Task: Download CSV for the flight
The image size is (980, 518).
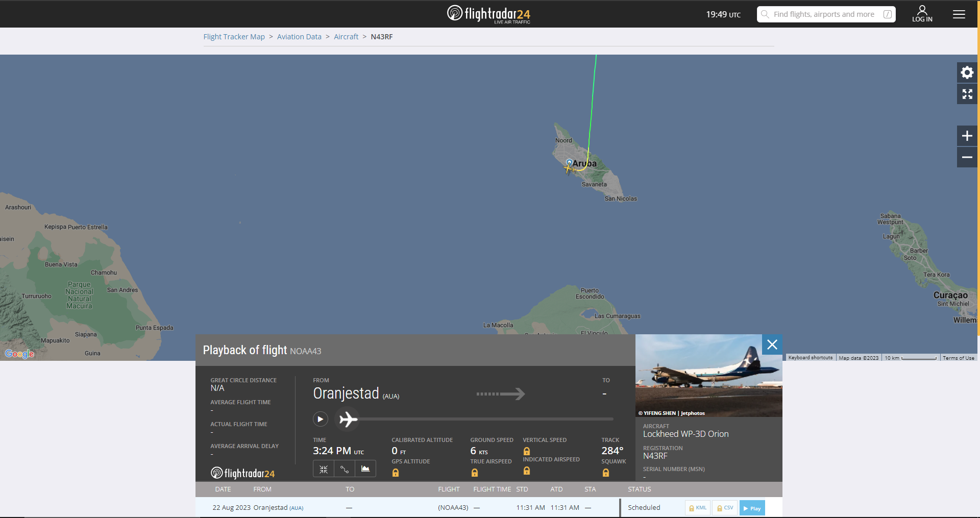Action: [725, 508]
